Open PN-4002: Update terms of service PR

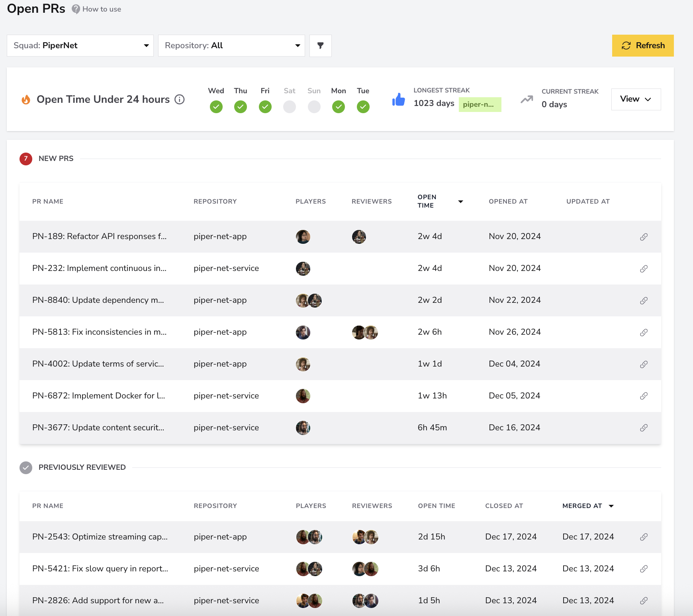(x=98, y=364)
